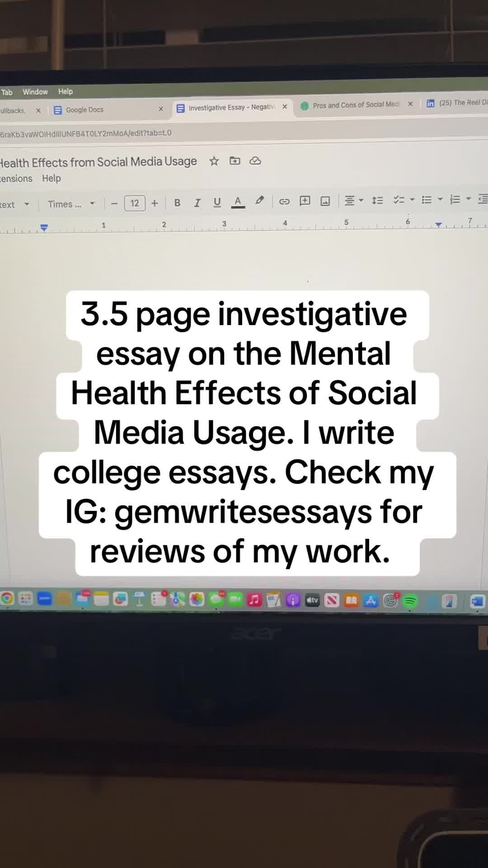This screenshot has width=488, height=868.
Task: Click the insert image icon
Action: (325, 201)
